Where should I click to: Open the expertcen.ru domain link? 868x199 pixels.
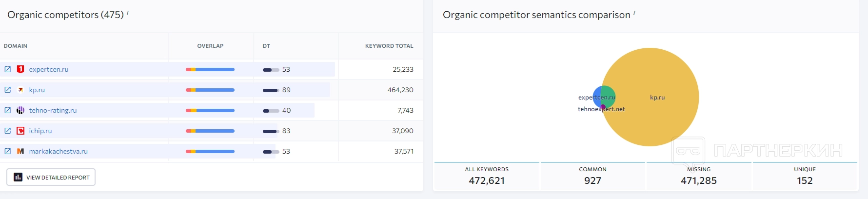49,69
